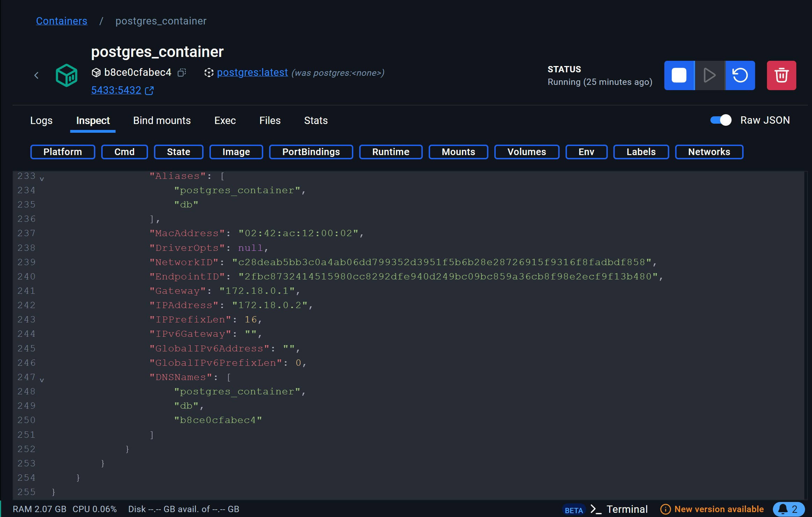
Task: Copy the container ID b8ce0cfabec4
Action: pyautogui.click(x=182, y=73)
